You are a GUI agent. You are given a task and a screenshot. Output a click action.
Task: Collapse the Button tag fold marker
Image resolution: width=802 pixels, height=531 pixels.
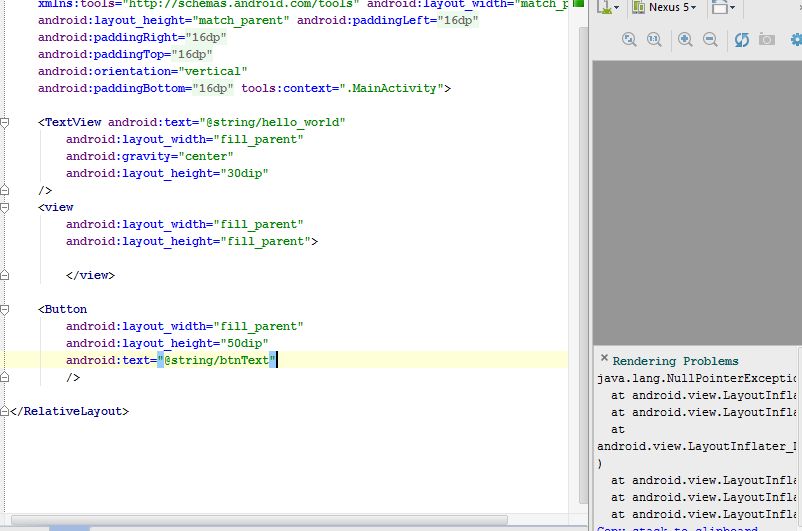[4, 309]
